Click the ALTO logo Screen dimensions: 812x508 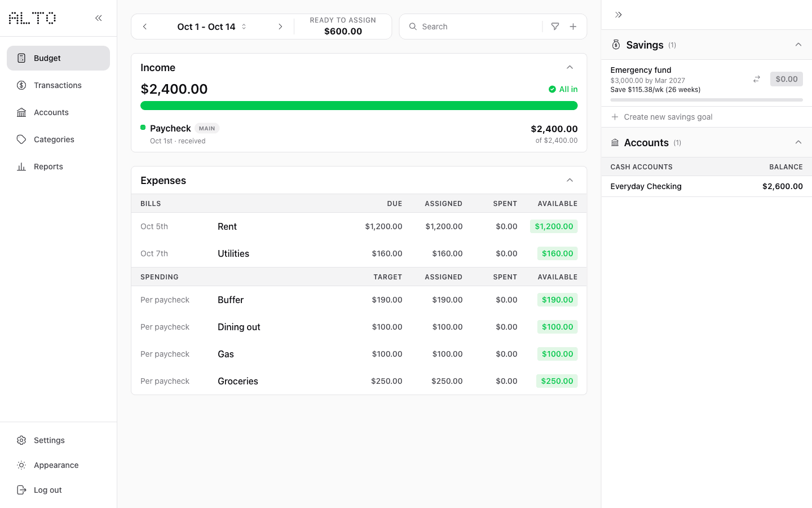tap(33, 18)
